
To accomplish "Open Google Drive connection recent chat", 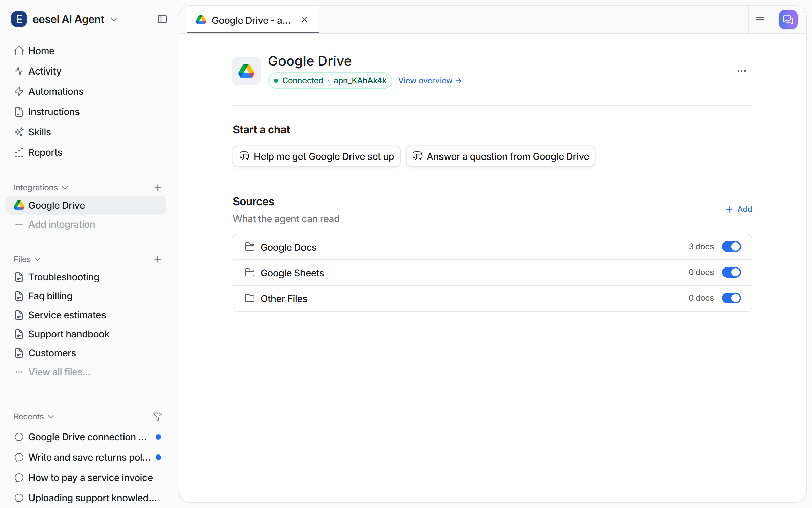I will point(86,437).
